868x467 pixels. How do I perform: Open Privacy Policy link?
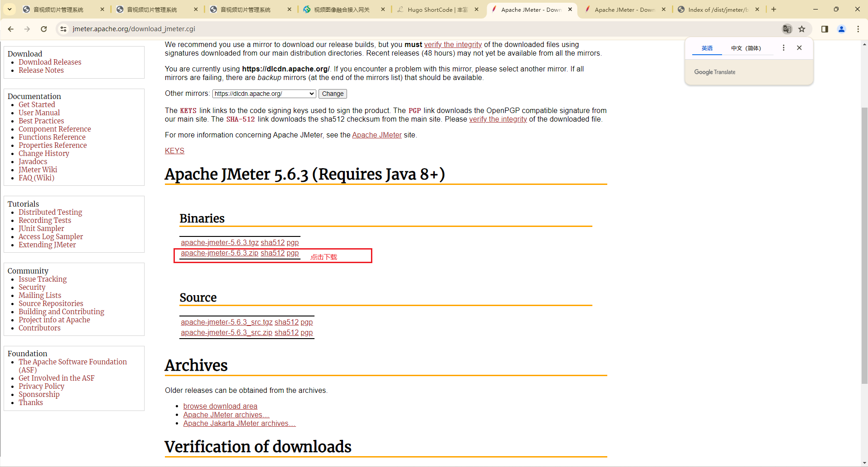[41, 387]
